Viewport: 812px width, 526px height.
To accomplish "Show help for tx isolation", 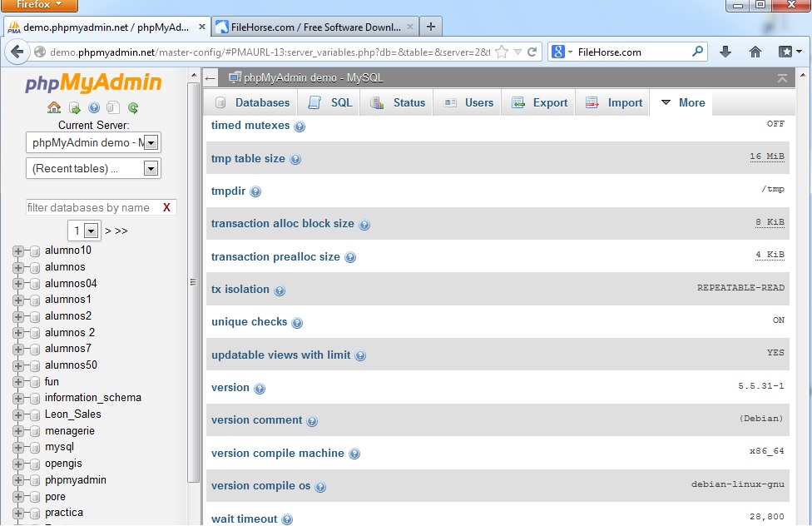I will click(280, 290).
